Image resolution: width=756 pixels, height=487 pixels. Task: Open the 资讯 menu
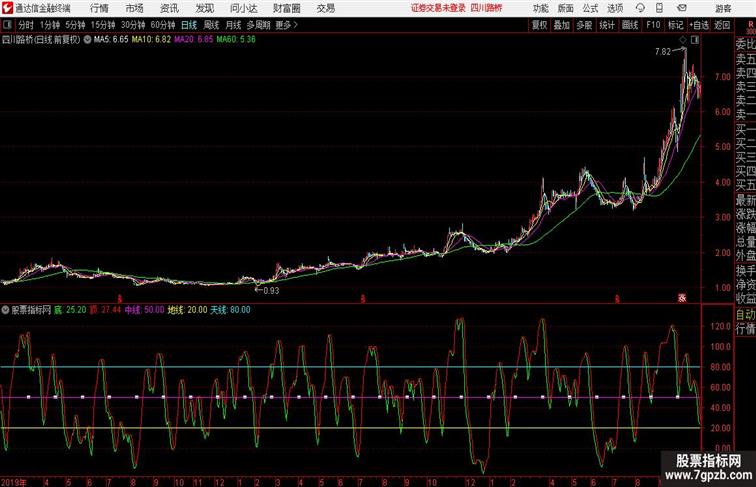[169, 8]
